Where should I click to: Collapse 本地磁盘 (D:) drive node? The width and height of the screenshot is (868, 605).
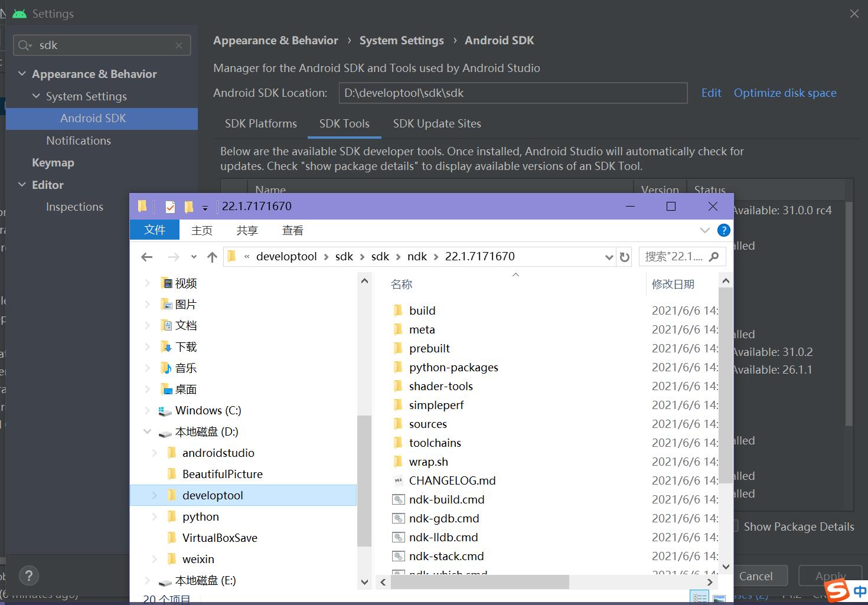(147, 431)
